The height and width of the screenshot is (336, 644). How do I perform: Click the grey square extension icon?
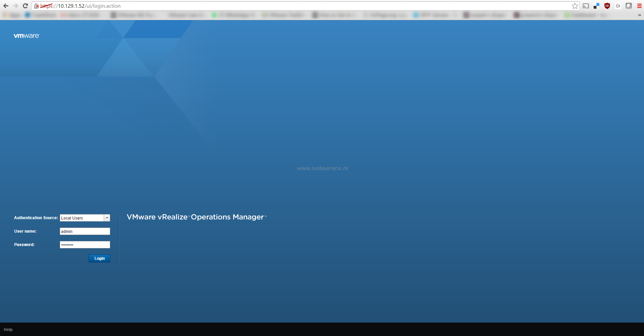[x=629, y=6]
